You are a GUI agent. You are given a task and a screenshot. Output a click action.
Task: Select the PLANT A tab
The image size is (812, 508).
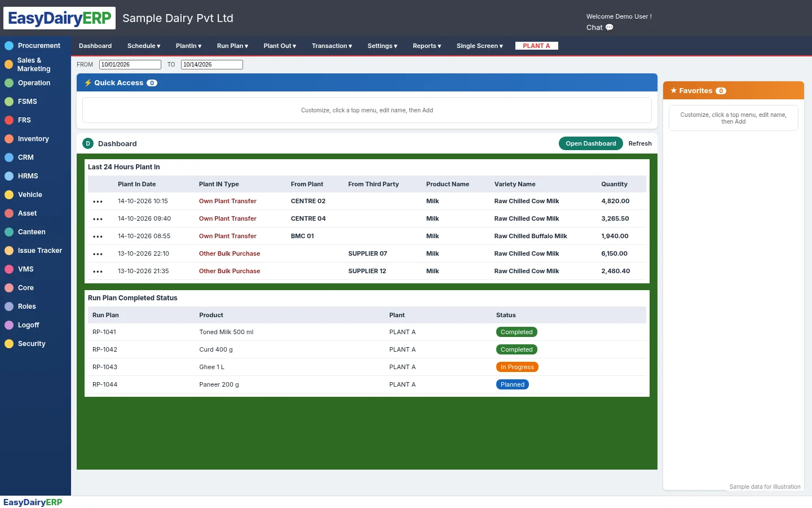tap(536, 46)
